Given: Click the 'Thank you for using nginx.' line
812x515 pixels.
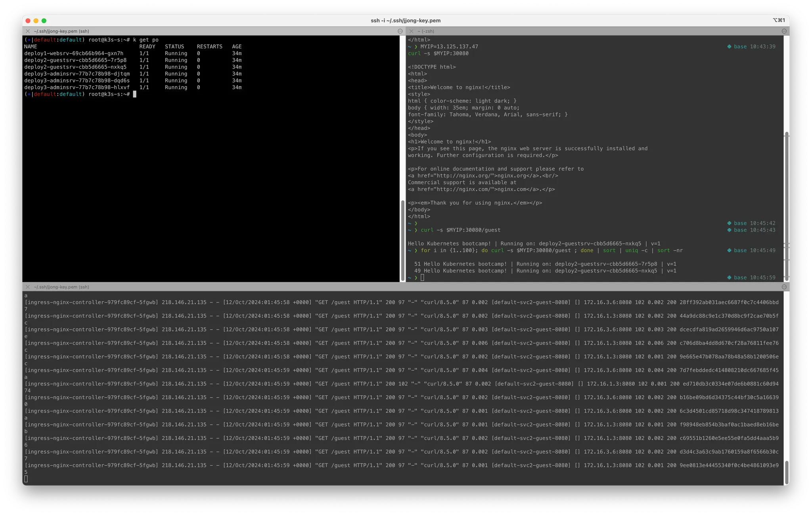Looking at the screenshot, I should click(475, 203).
